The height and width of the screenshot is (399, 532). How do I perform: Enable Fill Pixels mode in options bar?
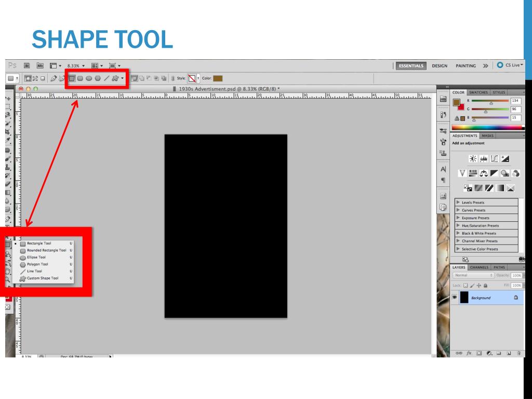coord(43,78)
